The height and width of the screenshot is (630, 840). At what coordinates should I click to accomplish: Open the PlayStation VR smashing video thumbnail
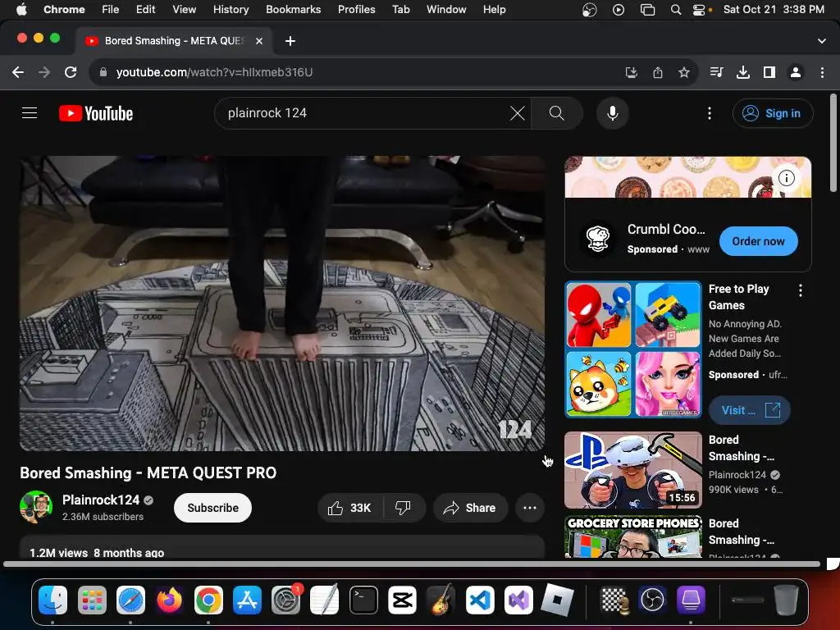point(633,470)
